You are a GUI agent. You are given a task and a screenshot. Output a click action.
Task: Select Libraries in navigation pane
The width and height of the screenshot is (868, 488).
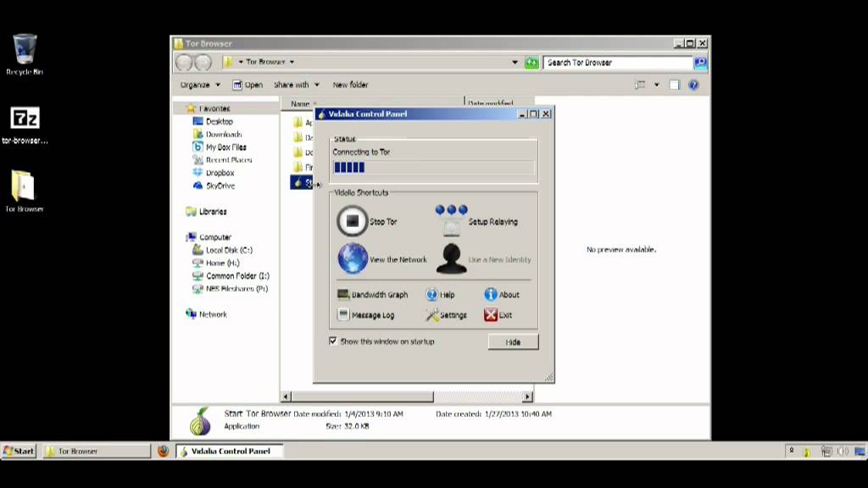click(207, 211)
